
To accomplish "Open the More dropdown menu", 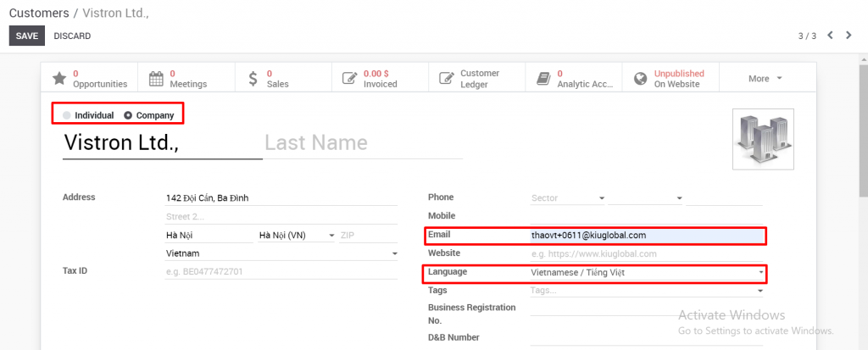I will pyautogui.click(x=766, y=79).
